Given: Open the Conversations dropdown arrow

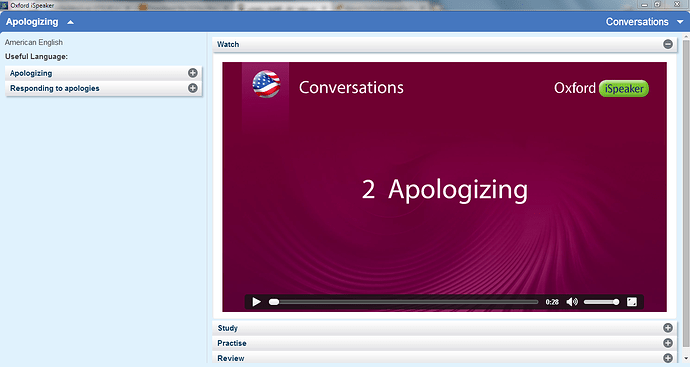Looking at the screenshot, I should 680,22.
